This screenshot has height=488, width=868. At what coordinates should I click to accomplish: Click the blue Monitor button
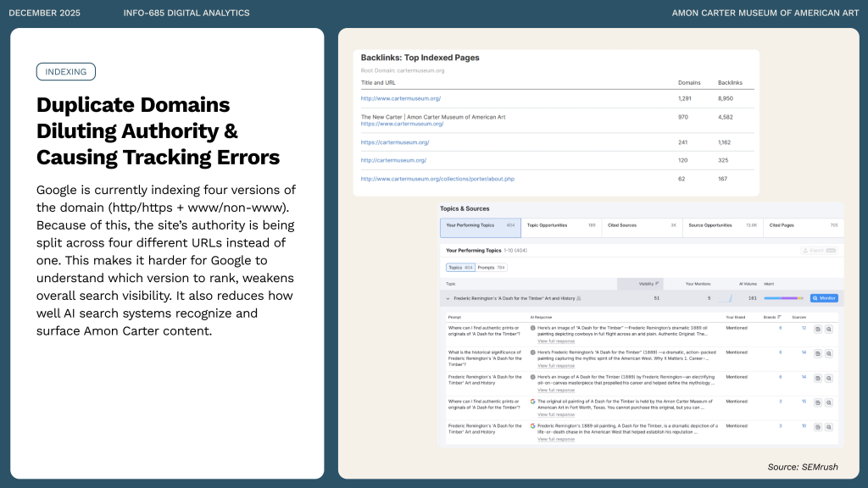(824, 298)
